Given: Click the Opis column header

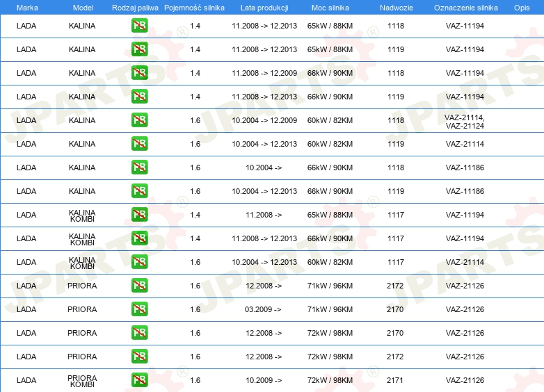Looking at the screenshot, I should point(522,8).
